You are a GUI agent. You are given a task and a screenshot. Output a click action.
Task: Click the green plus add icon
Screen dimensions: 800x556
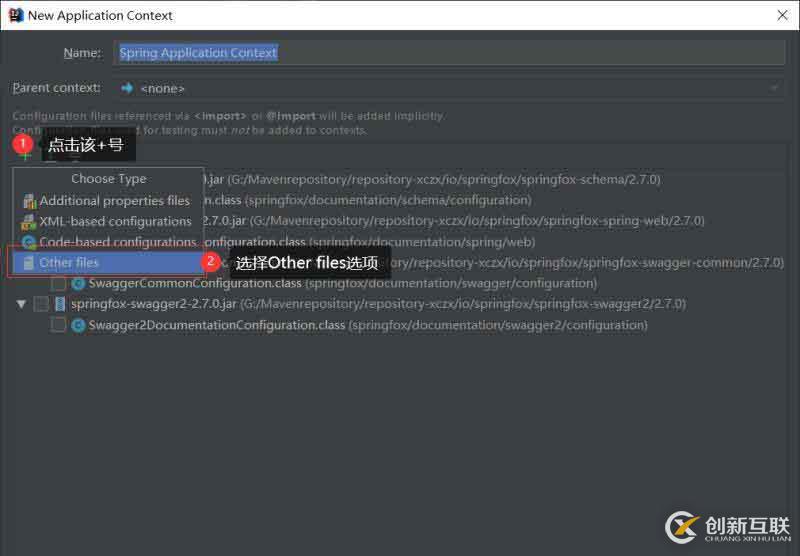click(x=26, y=155)
